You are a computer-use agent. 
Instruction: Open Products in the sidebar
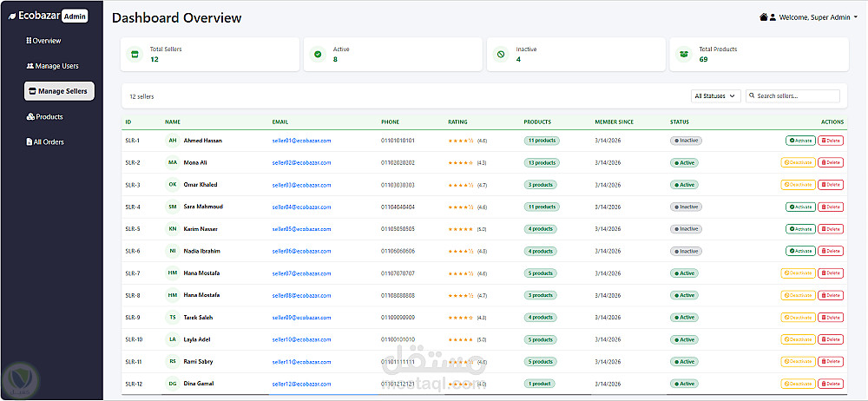[x=45, y=117]
